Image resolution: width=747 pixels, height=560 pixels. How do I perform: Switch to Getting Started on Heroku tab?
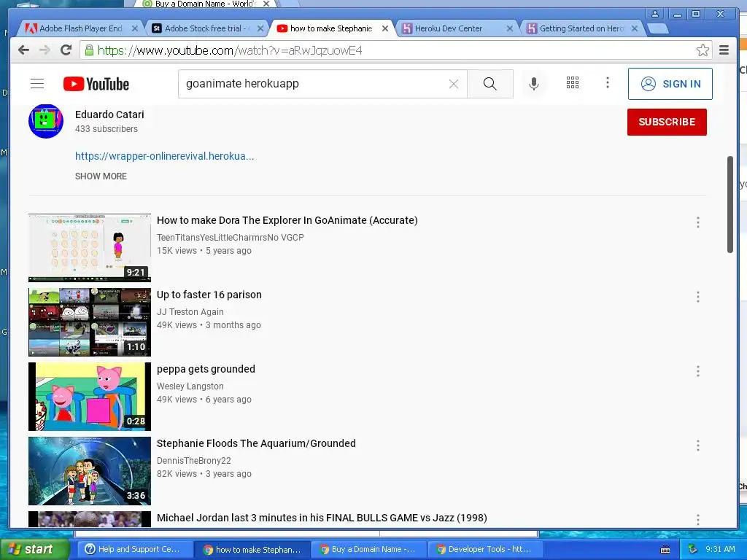coord(581,28)
